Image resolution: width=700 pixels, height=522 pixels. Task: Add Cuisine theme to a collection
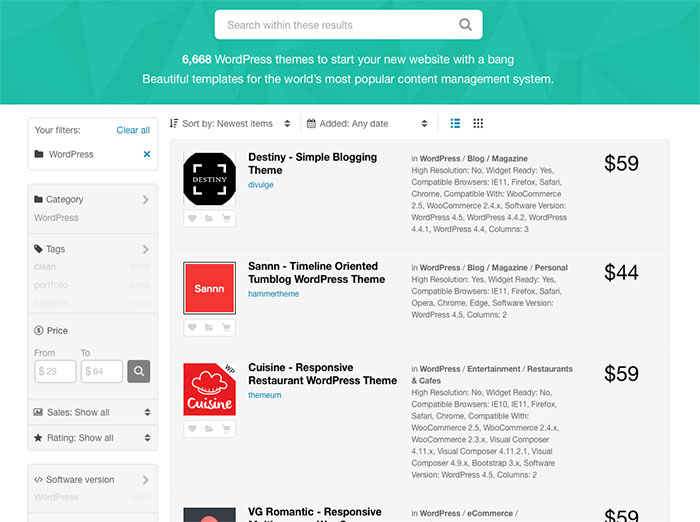click(209, 429)
